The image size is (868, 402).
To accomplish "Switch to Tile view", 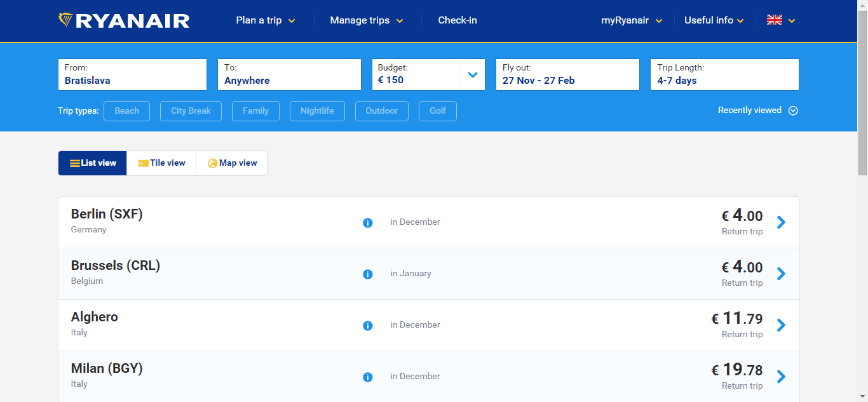I will (x=161, y=163).
